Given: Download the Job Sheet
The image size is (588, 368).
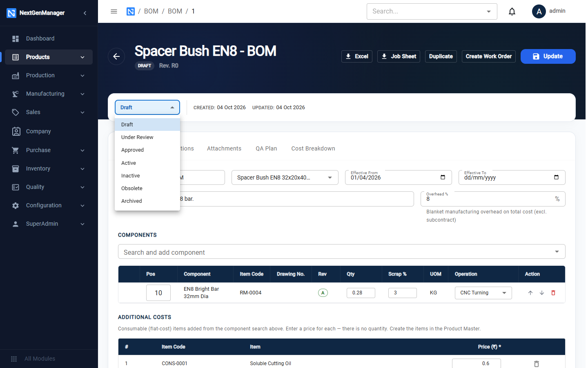Looking at the screenshot, I should [x=399, y=56].
